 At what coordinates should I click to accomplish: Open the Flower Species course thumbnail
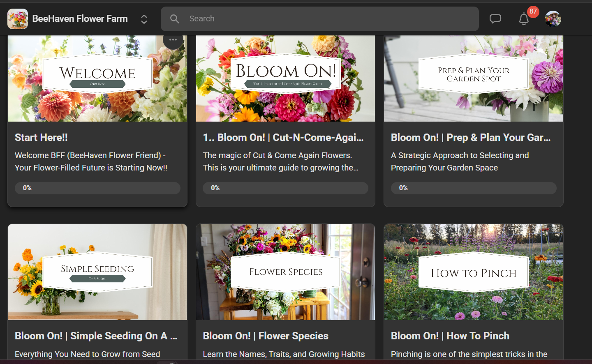(x=285, y=272)
